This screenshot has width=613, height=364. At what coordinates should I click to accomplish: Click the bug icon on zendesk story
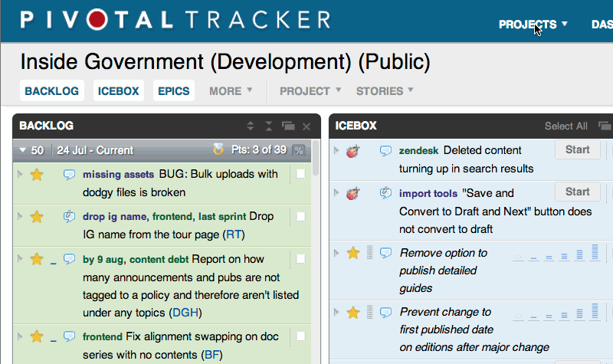[x=353, y=151]
